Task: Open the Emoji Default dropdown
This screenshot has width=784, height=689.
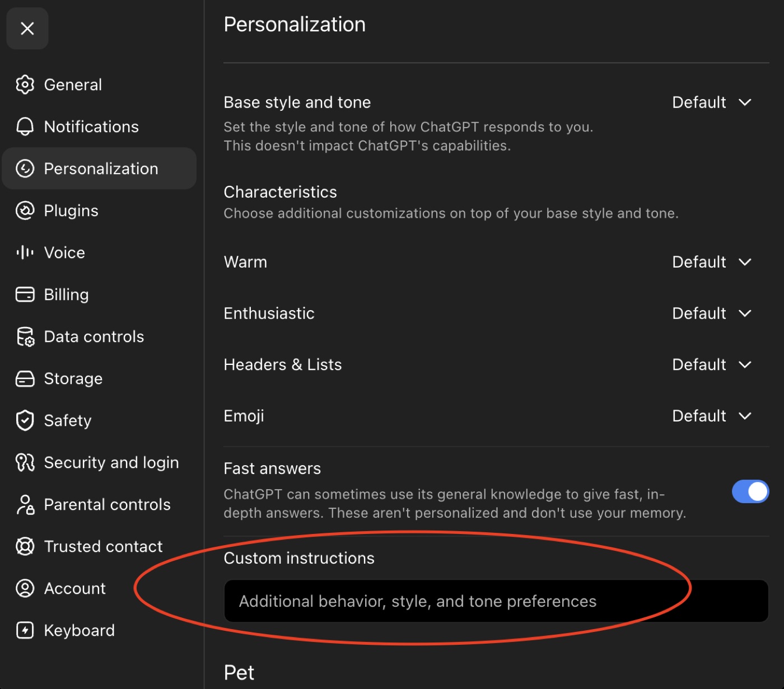Action: click(x=712, y=416)
